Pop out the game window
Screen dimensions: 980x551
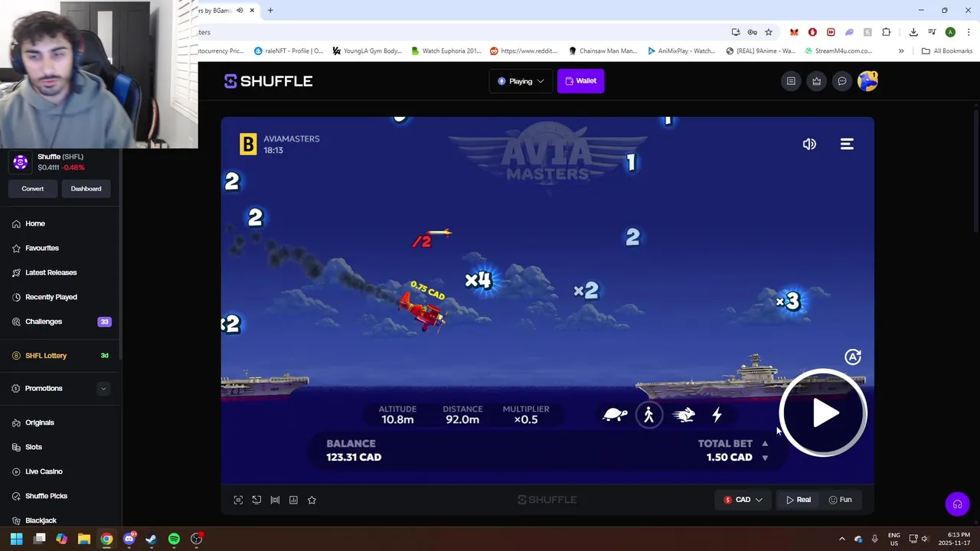click(x=256, y=500)
